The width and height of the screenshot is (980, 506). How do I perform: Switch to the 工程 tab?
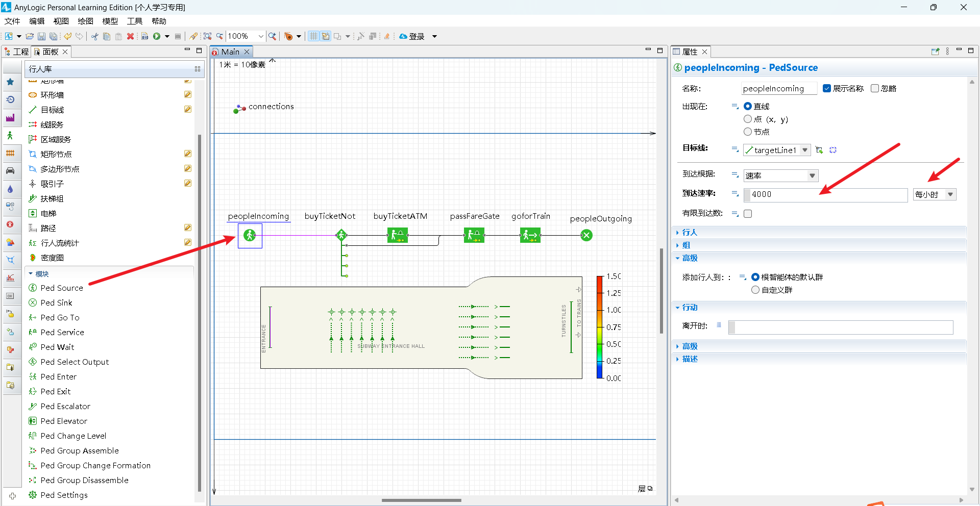point(16,52)
